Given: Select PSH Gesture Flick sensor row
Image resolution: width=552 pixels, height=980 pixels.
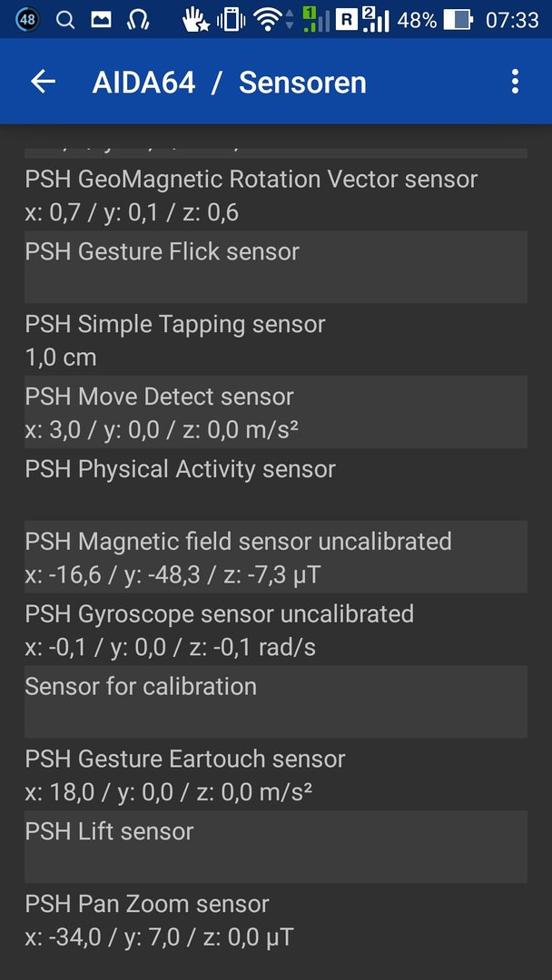Looking at the screenshot, I should point(276,268).
